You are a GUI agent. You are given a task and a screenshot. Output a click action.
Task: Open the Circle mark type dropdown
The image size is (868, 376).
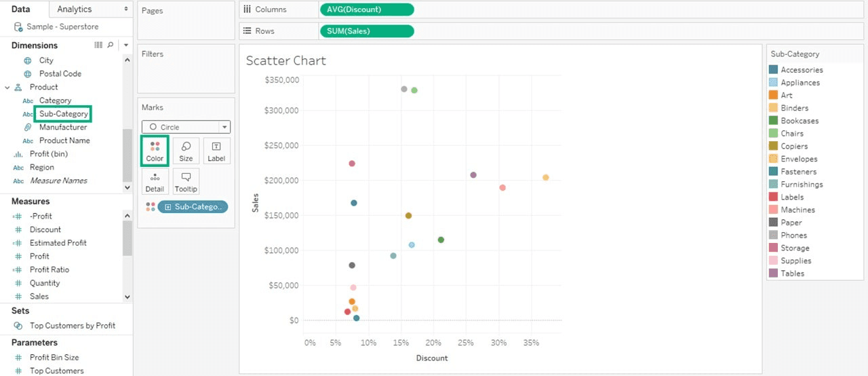click(x=224, y=127)
